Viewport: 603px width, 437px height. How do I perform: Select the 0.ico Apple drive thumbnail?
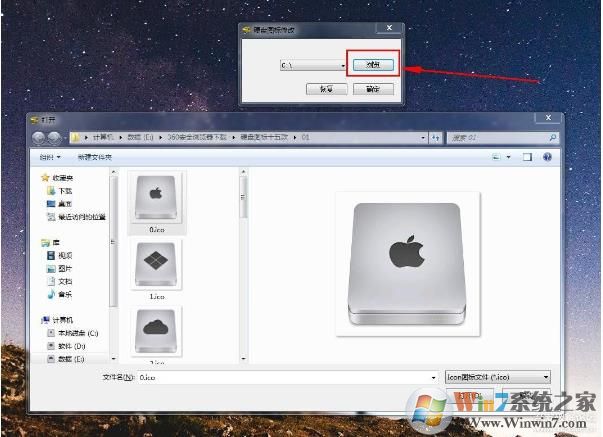pyautogui.click(x=156, y=202)
